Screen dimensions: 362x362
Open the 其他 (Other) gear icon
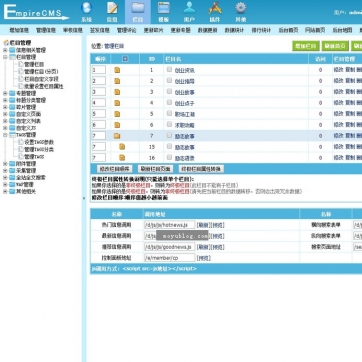[241, 8]
